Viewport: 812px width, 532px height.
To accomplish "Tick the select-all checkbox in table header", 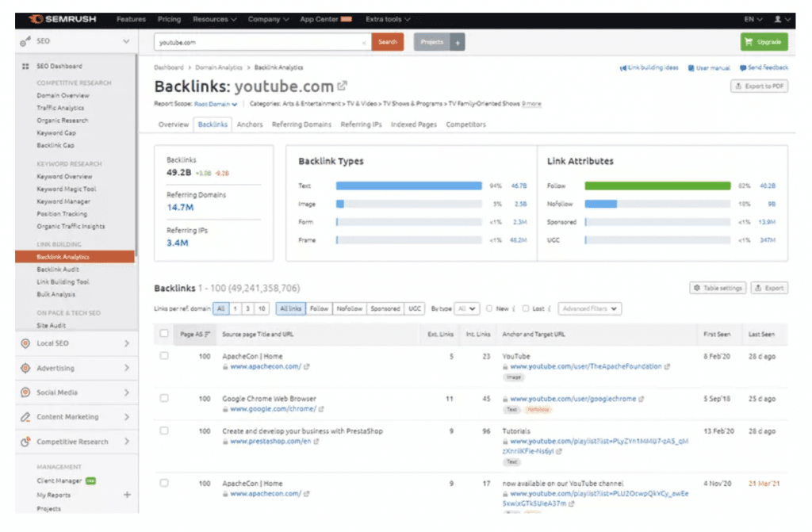I will (x=164, y=334).
